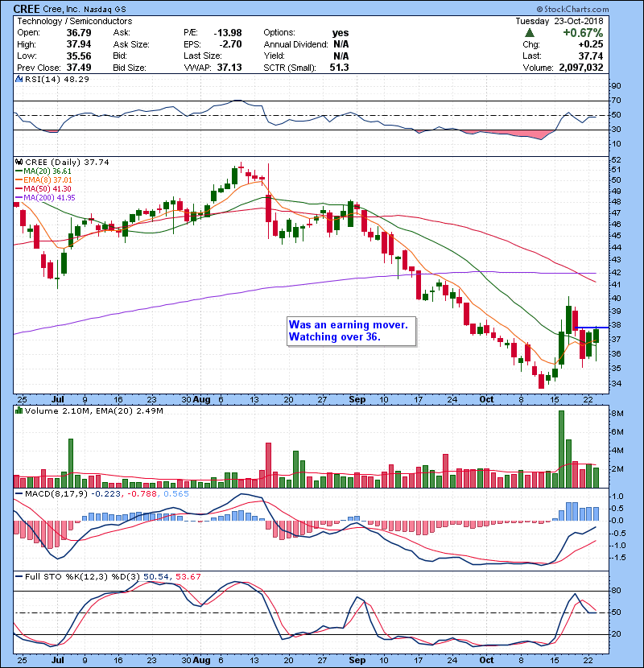Click the stochastic %K value 50.54
The height and width of the screenshot is (668, 644).
(156, 577)
